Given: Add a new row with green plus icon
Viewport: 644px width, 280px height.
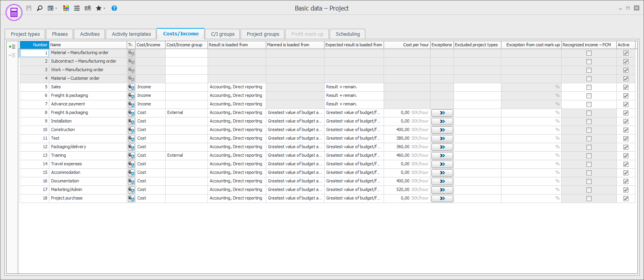Looking at the screenshot, I should pos(12,47).
